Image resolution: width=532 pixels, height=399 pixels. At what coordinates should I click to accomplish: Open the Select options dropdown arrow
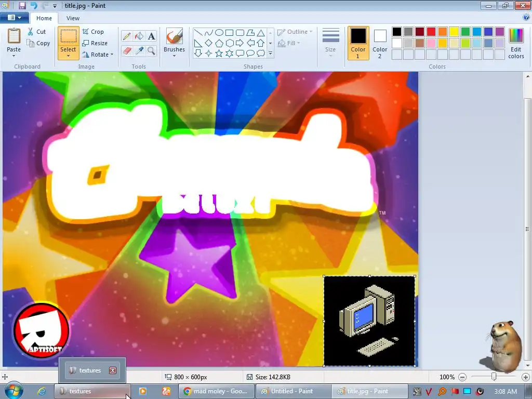click(69, 56)
